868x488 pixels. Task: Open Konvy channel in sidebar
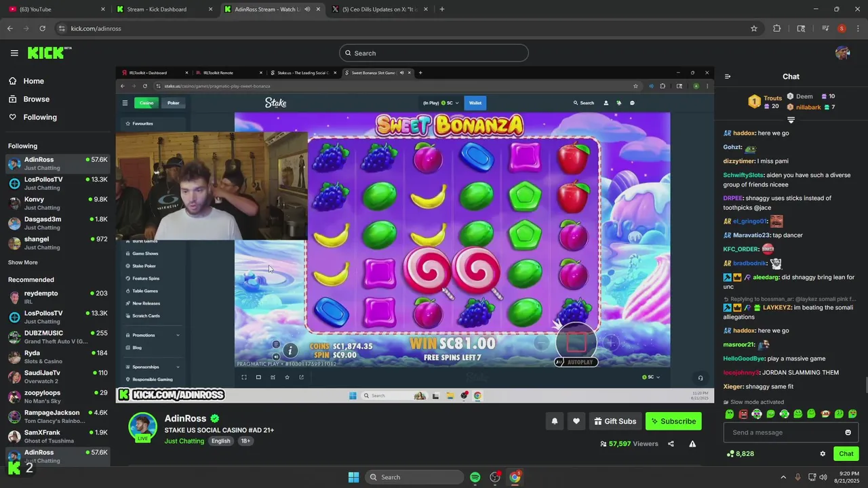pyautogui.click(x=58, y=203)
